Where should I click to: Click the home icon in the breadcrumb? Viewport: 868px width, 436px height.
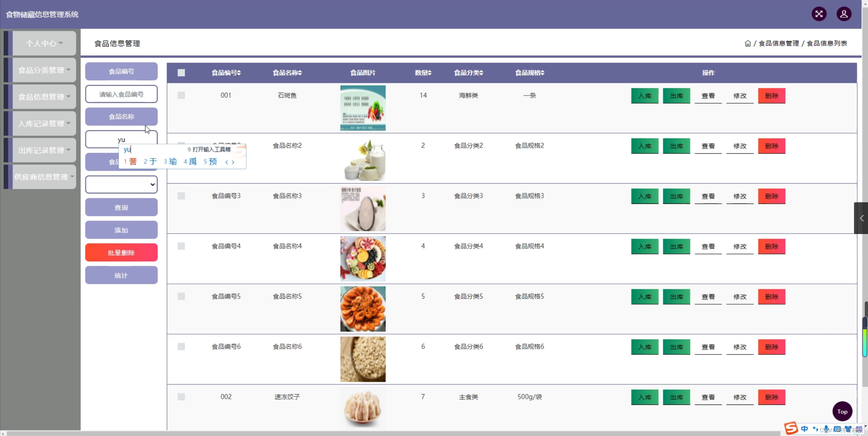click(x=747, y=43)
